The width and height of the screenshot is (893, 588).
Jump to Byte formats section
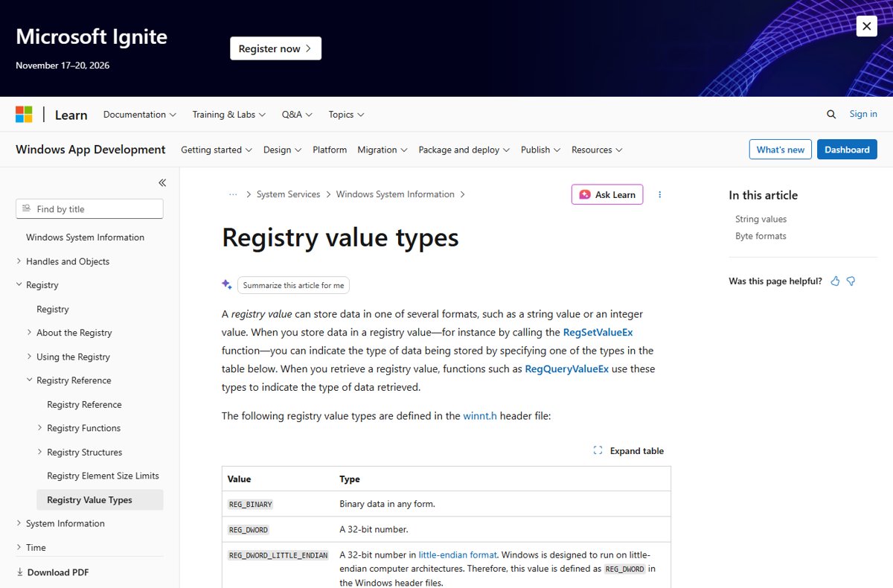[x=761, y=236]
